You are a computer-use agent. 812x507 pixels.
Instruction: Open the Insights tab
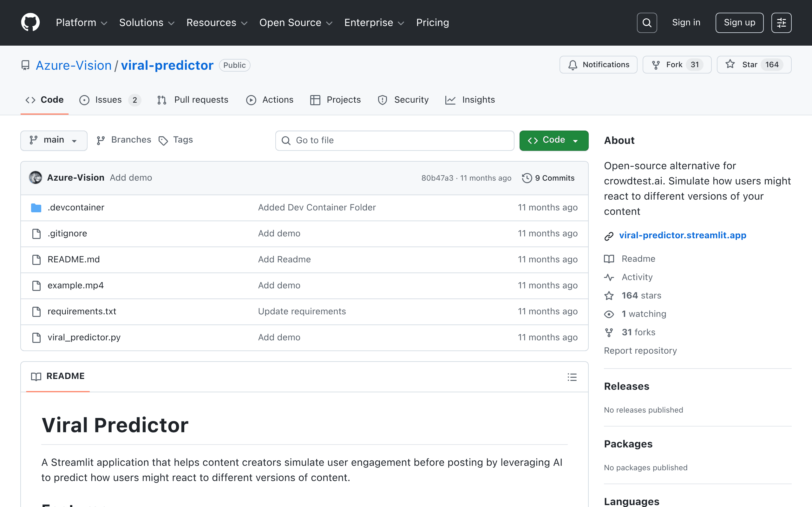[x=470, y=100]
